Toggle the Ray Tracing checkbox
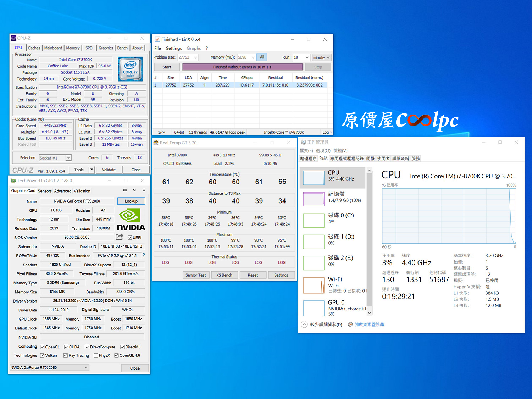532x399 pixels. pyautogui.click(x=65, y=355)
